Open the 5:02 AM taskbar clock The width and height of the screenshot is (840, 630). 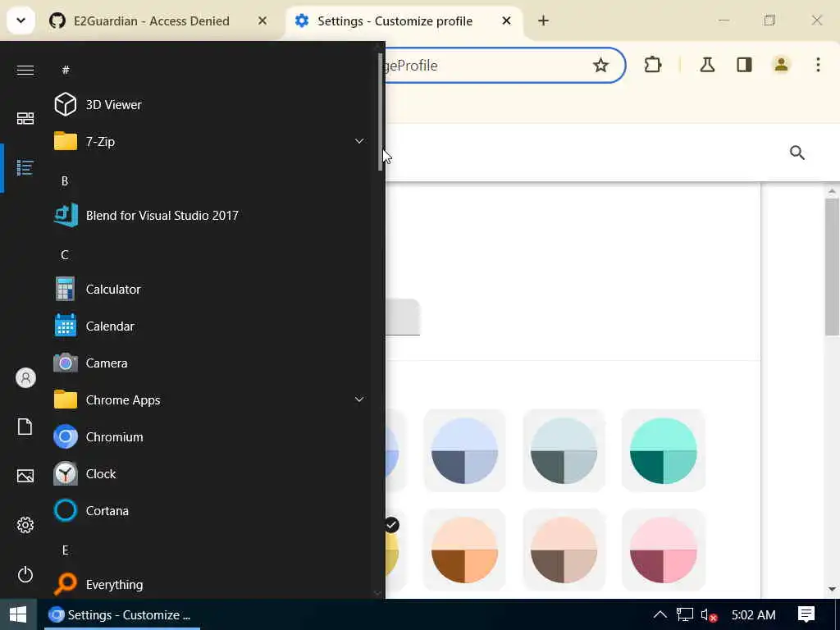(753, 614)
